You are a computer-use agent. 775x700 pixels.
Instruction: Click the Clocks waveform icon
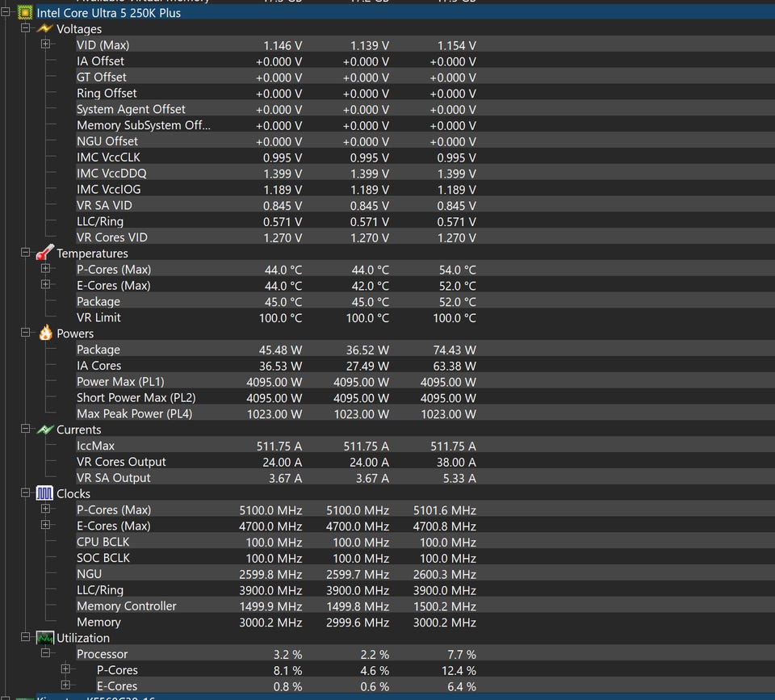tap(44, 493)
